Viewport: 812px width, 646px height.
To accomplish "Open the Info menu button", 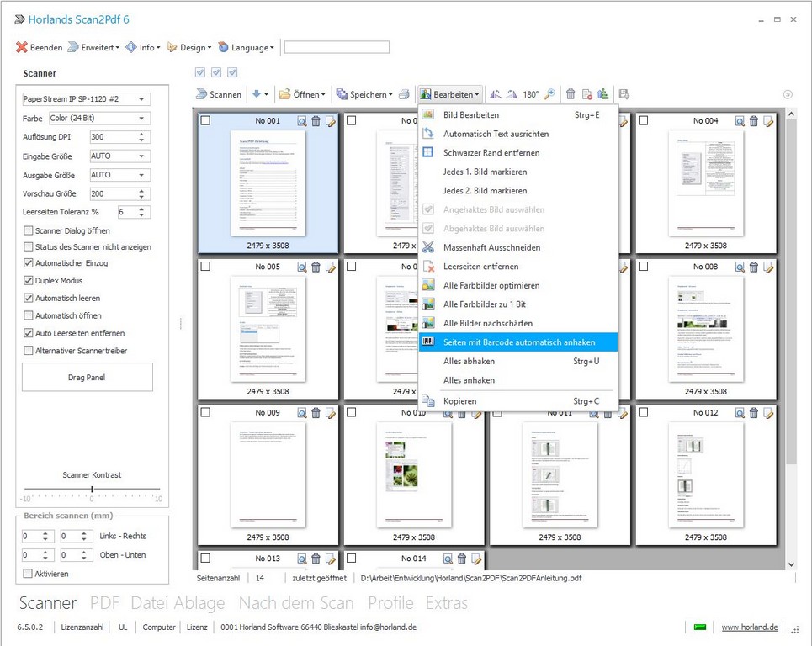I will point(143,48).
